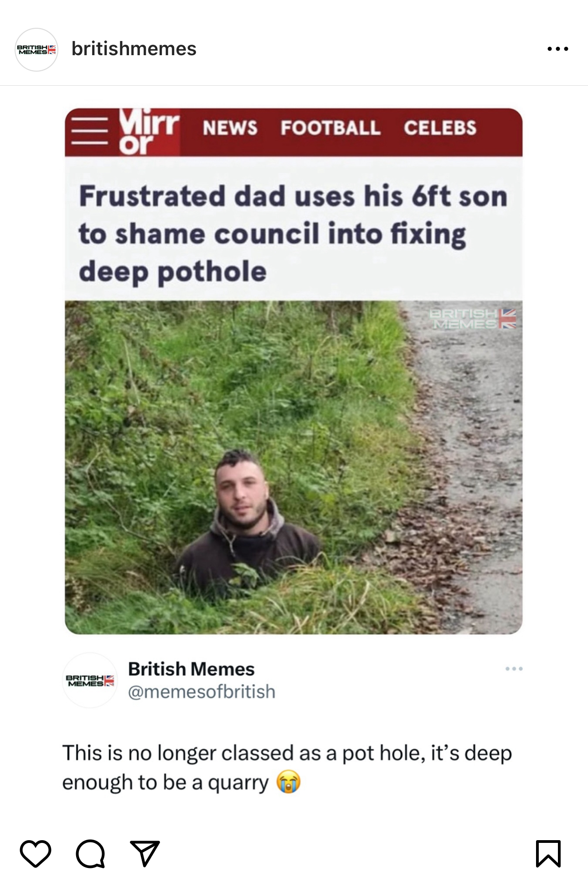Open @memesofbritish handle

(201, 691)
